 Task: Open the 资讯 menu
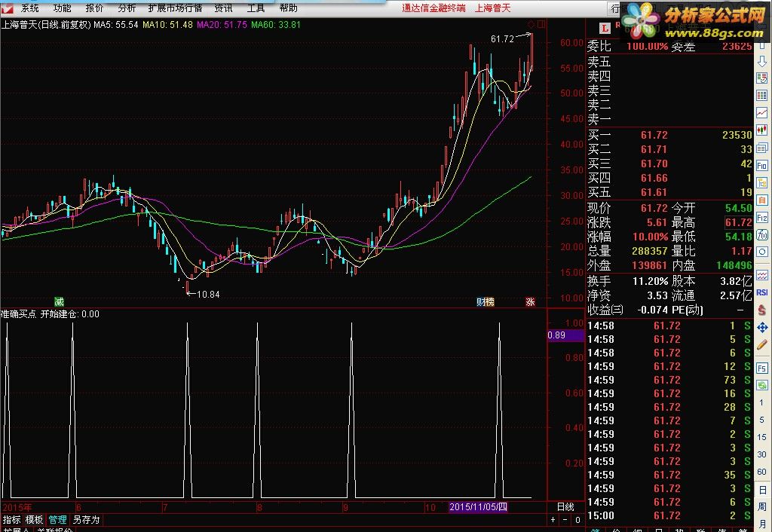point(223,8)
